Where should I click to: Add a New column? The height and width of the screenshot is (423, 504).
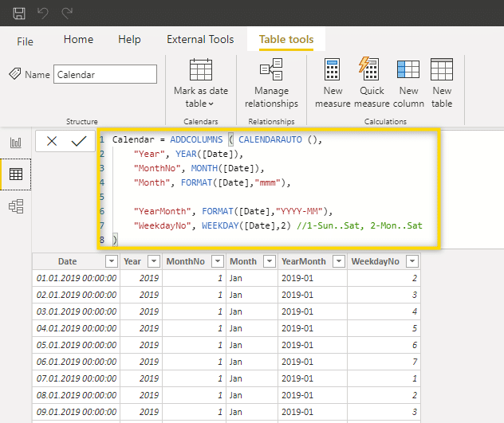pos(408,84)
